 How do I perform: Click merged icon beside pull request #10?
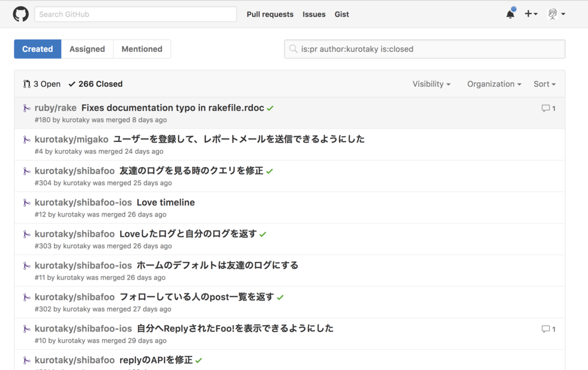point(26,329)
